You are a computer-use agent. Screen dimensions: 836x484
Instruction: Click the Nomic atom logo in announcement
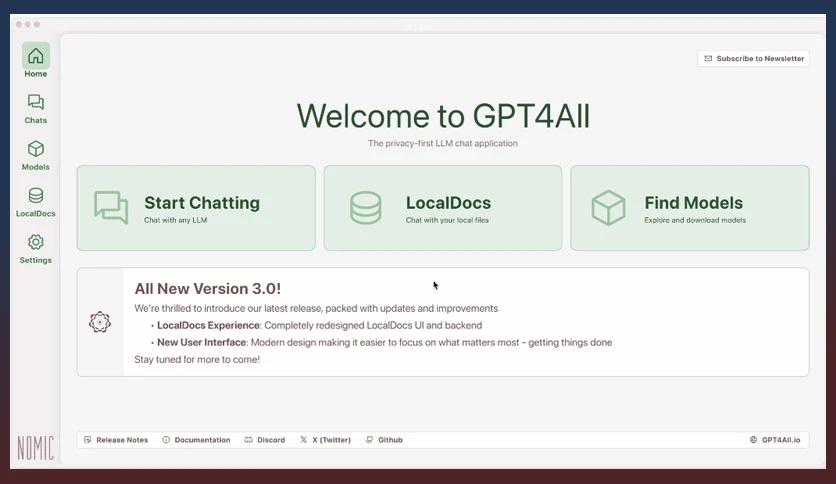tap(100, 322)
